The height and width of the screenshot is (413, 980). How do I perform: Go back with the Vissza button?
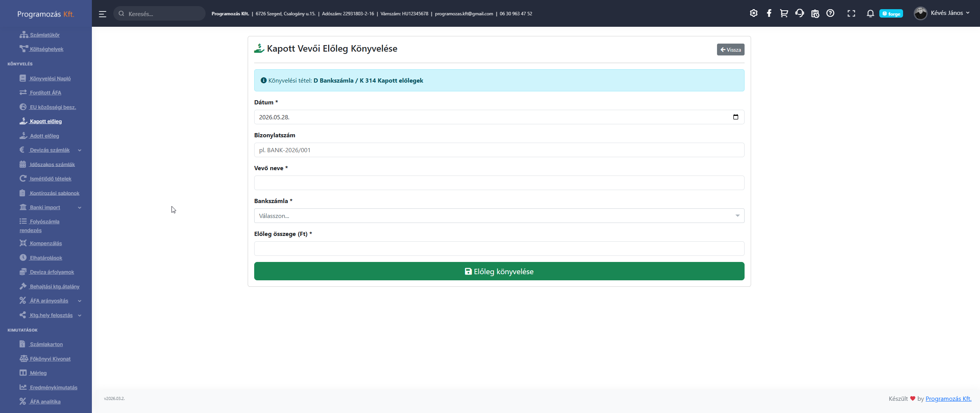click(x=730, y=50)
